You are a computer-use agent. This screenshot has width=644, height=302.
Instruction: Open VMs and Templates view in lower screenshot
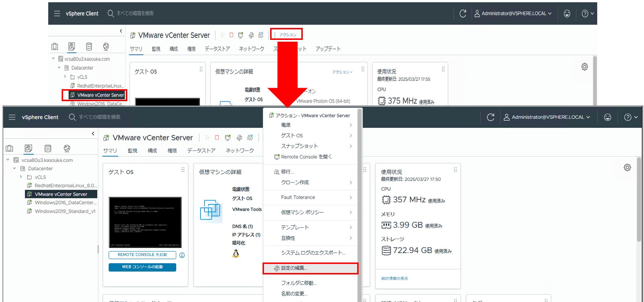click(28, 148)
